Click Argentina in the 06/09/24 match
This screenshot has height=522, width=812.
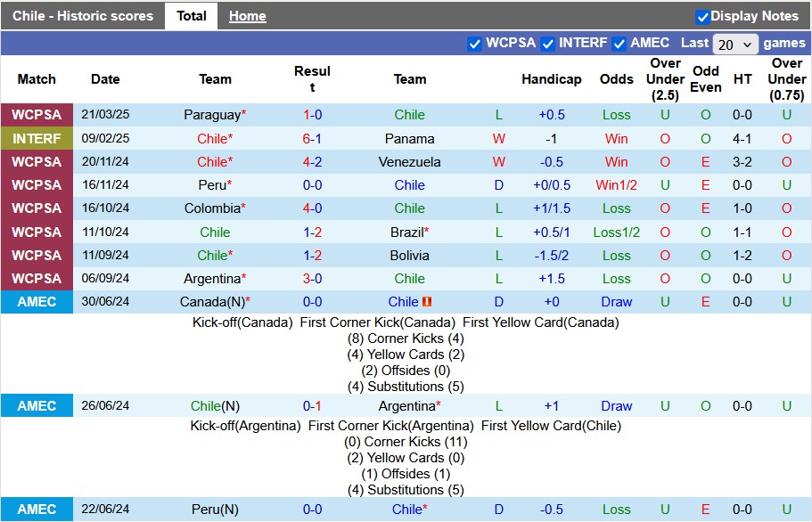coord(211,279)
